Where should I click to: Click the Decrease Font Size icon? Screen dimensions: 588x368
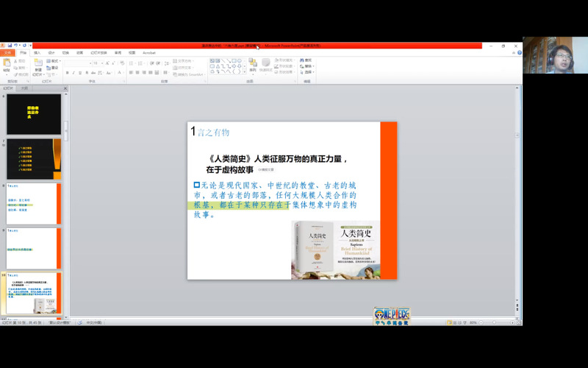(x=113, y=63)
